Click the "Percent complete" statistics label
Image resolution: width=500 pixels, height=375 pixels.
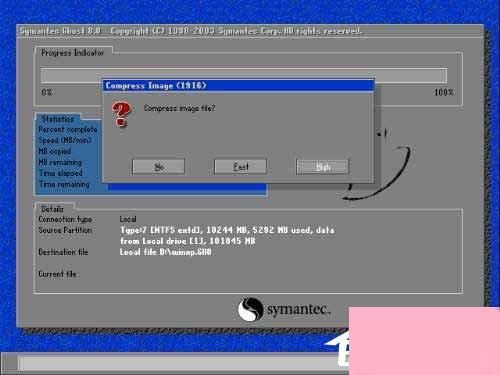click(68, 129)
